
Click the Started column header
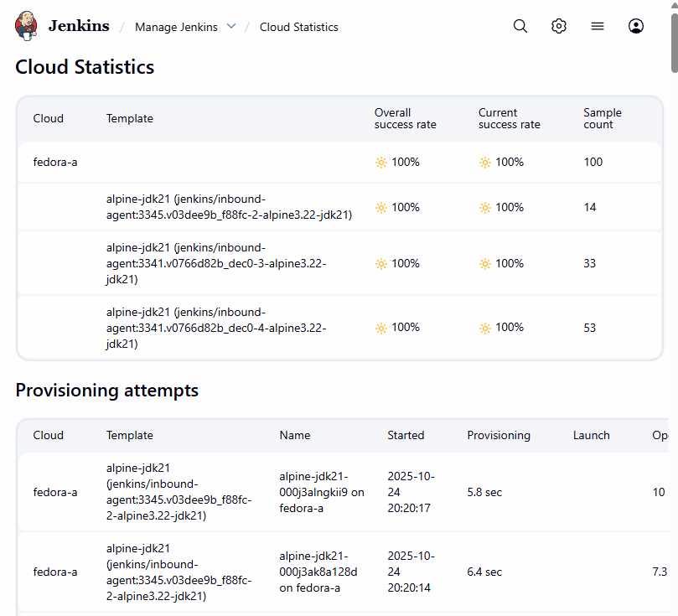[406, 435]
